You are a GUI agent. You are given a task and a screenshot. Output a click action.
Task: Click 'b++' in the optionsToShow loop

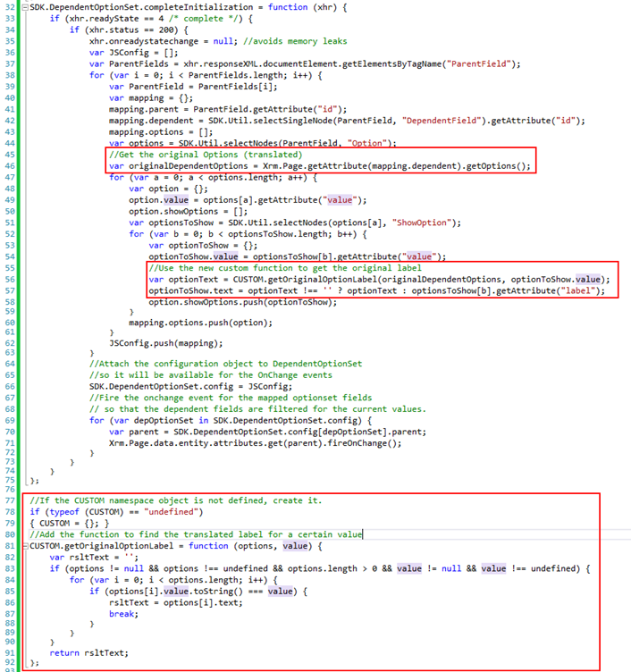pos(347,234)
